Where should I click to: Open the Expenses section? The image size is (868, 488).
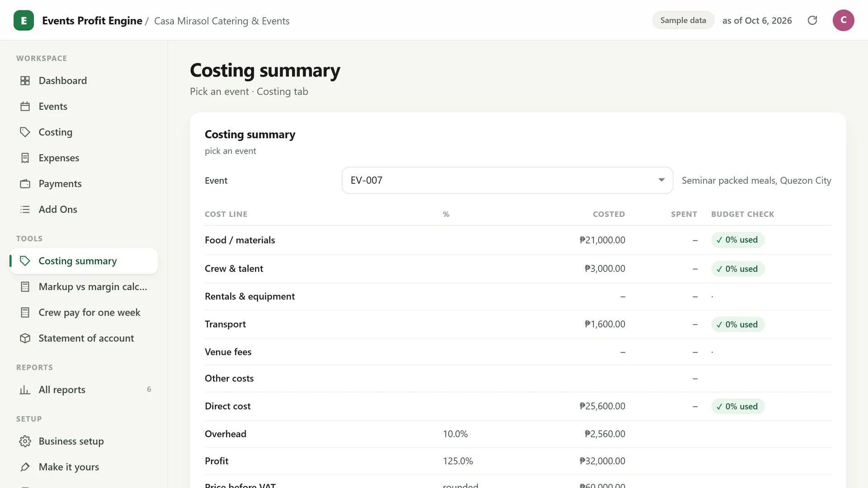click(x=84, y=158)
